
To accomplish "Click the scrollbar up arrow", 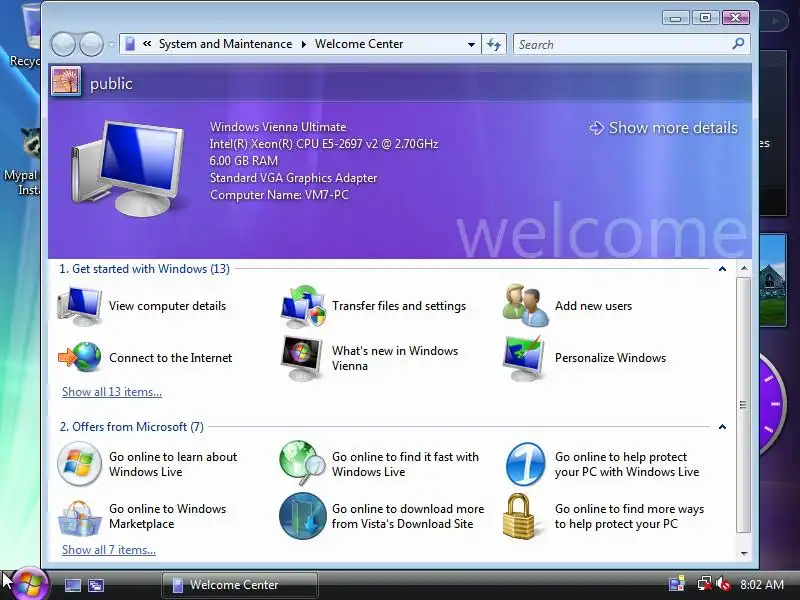I will coord(744,268).
